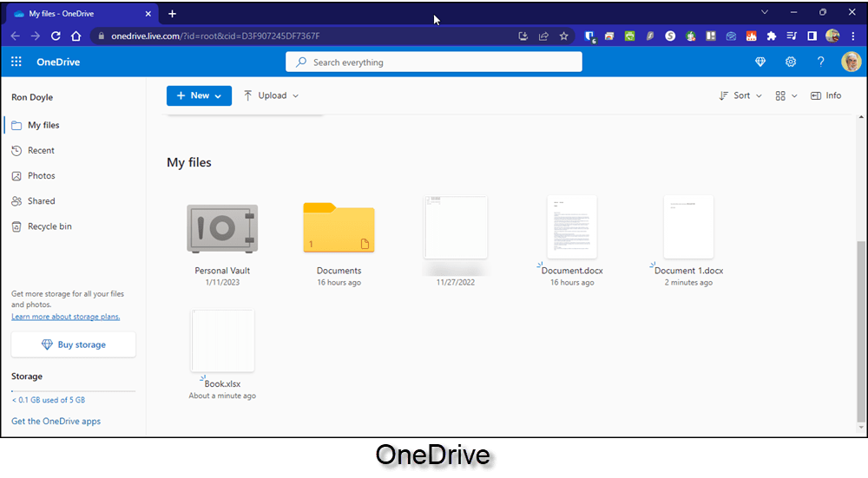Select the Document.docx file thumbnail

[572, 226]
